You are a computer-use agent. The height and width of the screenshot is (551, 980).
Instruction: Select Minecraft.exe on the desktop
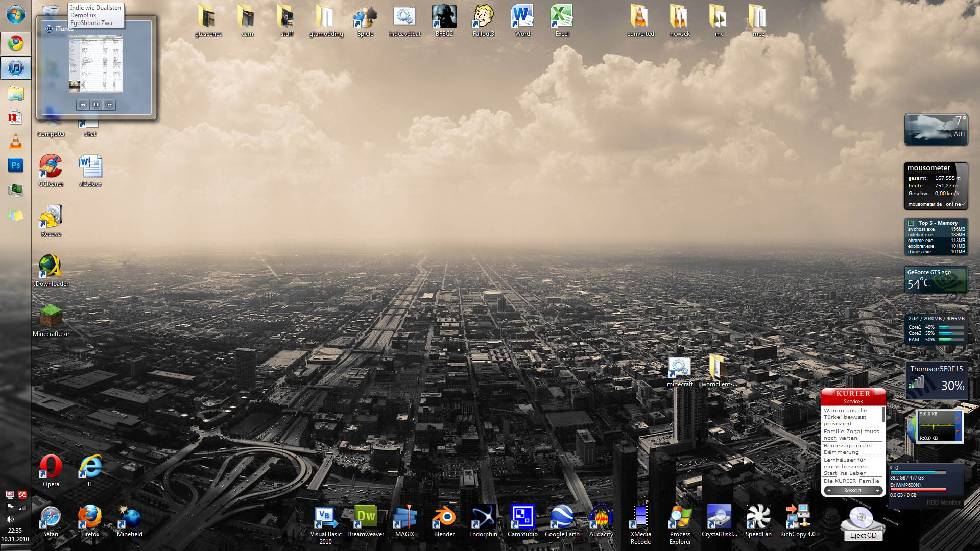(x=51, y=321)
